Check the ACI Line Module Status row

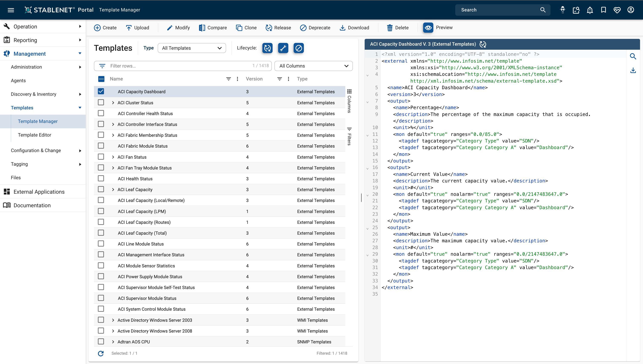pos(101,244)
